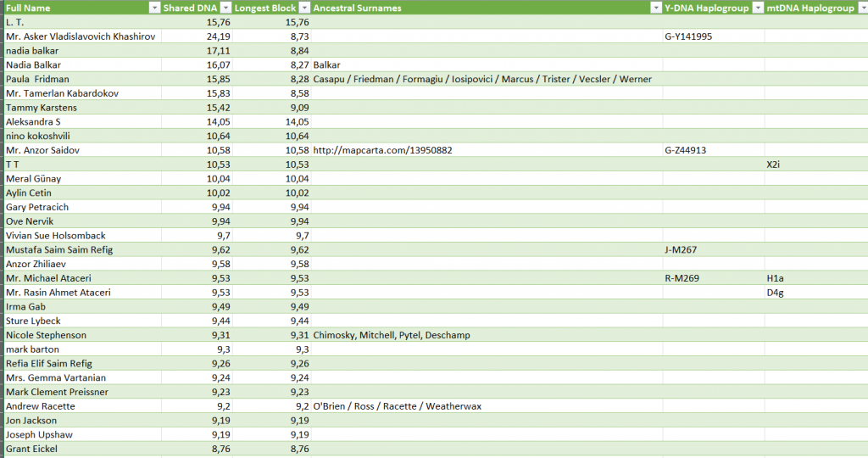Expand the Y-DNA Haplogroup filter arrow
The height and width of the screenshot is (458, 868).
coord(758,8)
